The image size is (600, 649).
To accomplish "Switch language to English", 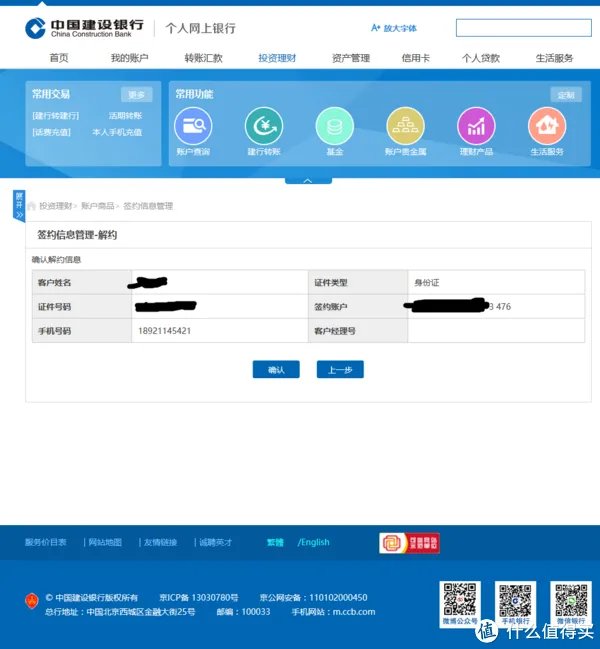I will [314, 542].
